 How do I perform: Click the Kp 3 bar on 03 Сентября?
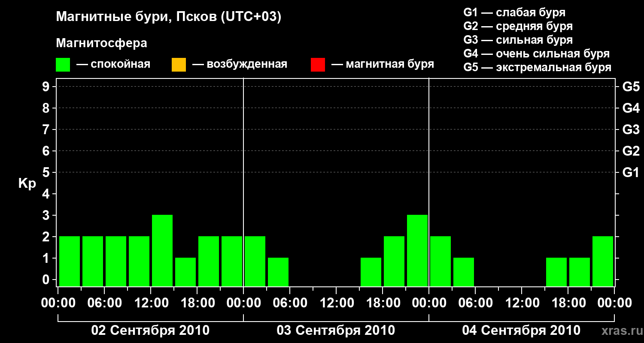click(x=417, y=250)
